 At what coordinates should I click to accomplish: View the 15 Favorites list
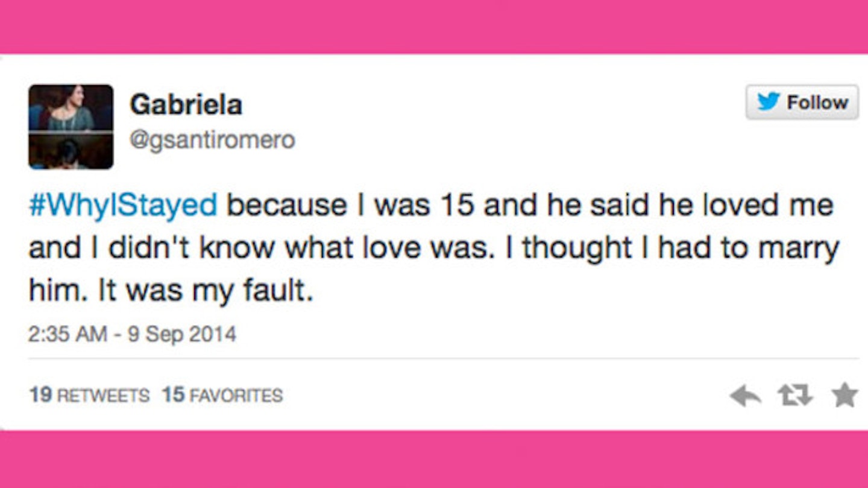pos(222,396)
